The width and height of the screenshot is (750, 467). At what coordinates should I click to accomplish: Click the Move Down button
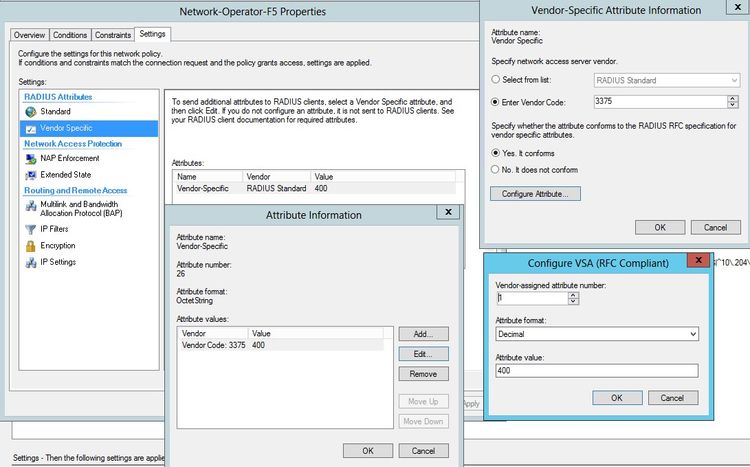pos(423,422)
